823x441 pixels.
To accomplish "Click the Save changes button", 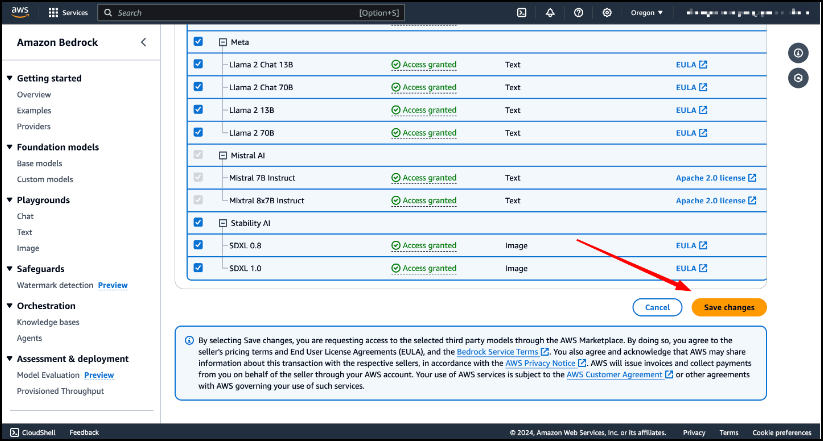I will (729, 308).
